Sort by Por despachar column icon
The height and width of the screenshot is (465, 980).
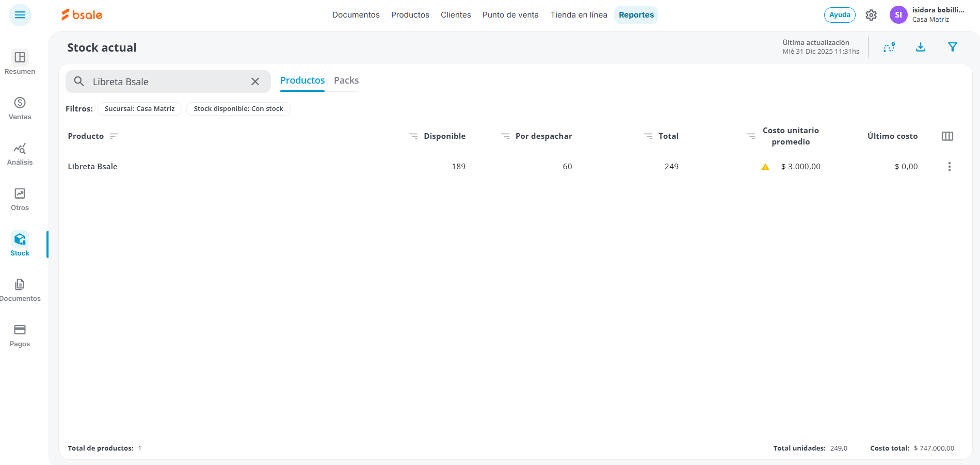click(x=505, y=136)
